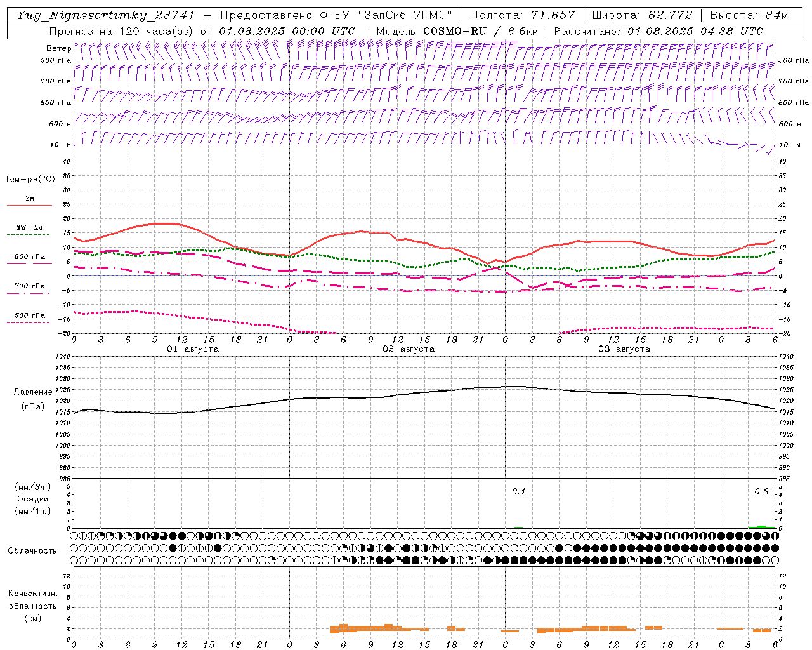Viewport: 812px width, 650px height.
Task: Click the '0.1' precipitation amount value
Action: (519, 491)
